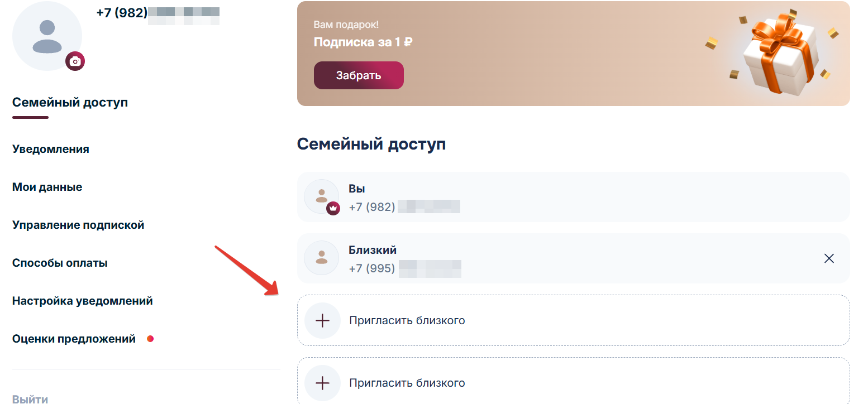
Task: Click the gift box illustration in the banner
Action: pyautogui.click(x=779, y=53)
